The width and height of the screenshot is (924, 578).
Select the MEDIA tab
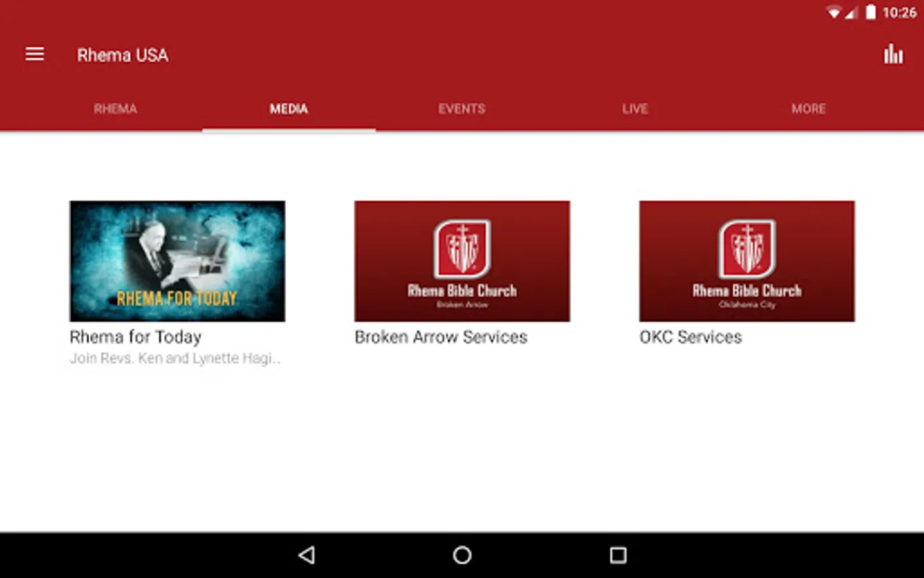289,109
